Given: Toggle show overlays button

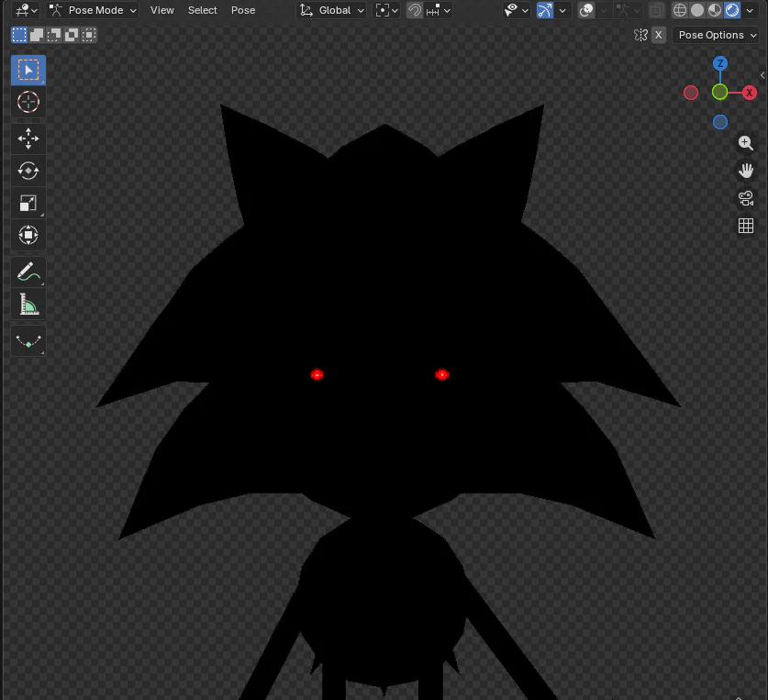Looking at the screenshot, I should [x=585, y=10].
